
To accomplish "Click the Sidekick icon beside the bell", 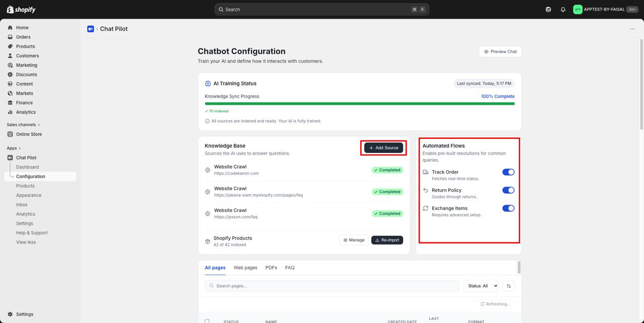I will pyautogui.click(x=548, y=10).
